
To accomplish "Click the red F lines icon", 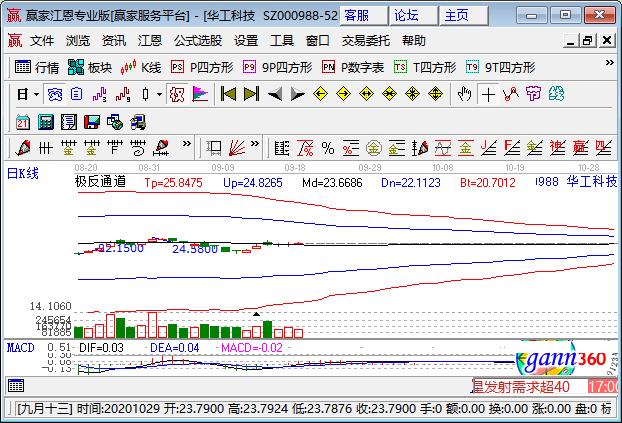I will click(512, 148).
